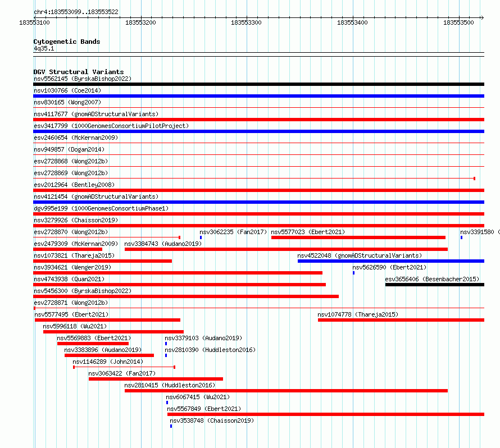Open dgv995e199 (1000GenomesConsortiumPhase1) label
500x448 pixels.
pos(101,208)
